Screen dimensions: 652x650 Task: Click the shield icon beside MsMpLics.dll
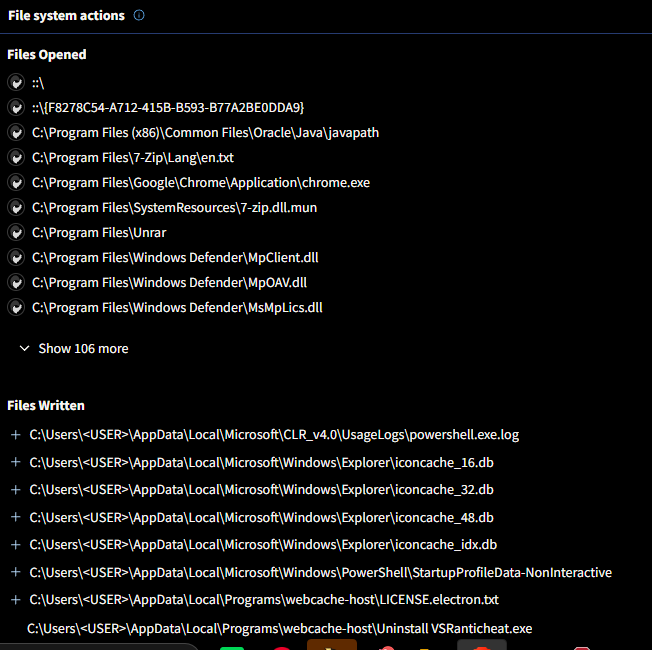point(16,307)
